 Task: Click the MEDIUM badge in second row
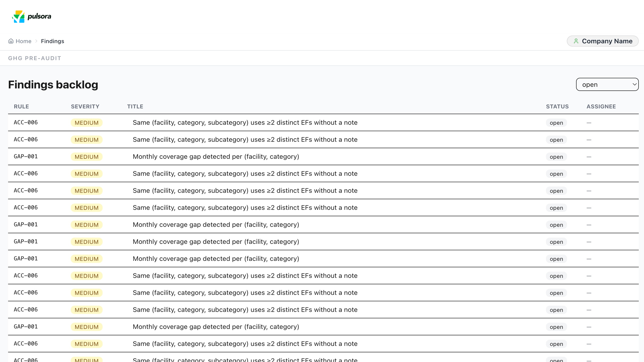(86, 140)
